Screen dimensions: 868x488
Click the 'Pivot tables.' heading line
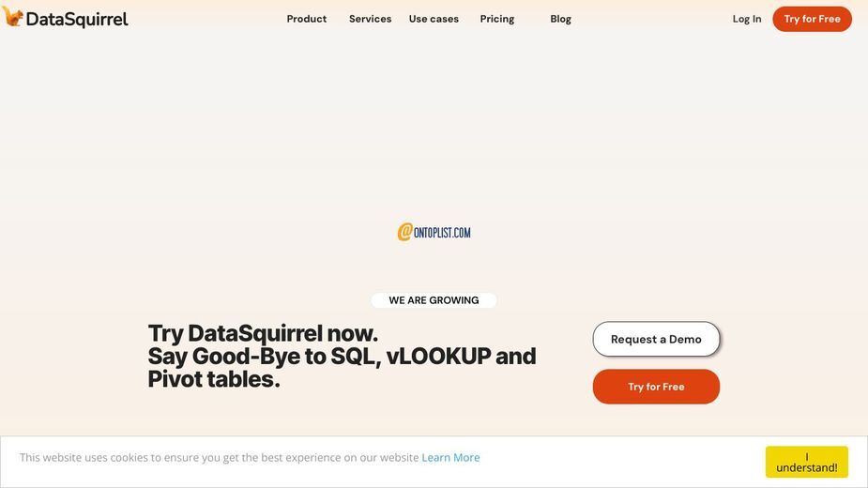(214, 379)
